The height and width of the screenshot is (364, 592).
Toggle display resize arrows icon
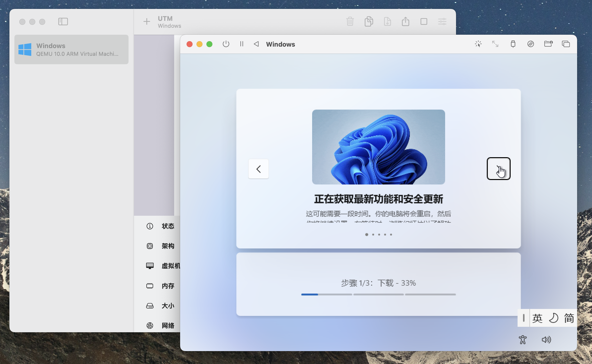pyautogui.click(x=495, y=44)
